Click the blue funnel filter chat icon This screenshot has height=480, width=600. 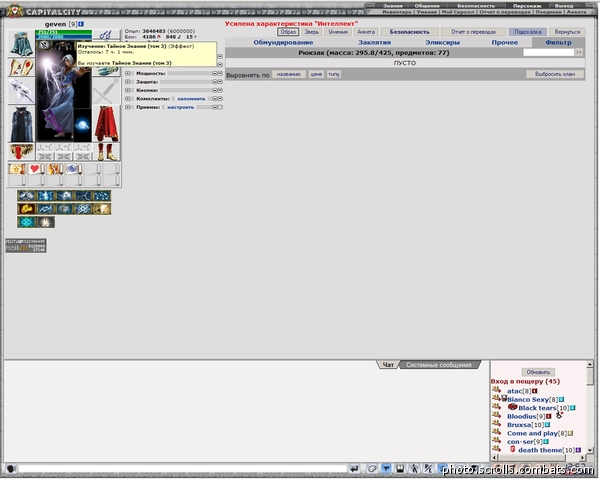pos(386,469)
